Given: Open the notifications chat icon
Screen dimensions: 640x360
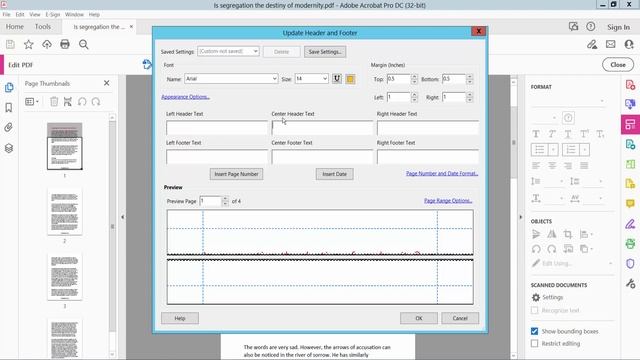Looking at the screenshot, I should 573,27.
